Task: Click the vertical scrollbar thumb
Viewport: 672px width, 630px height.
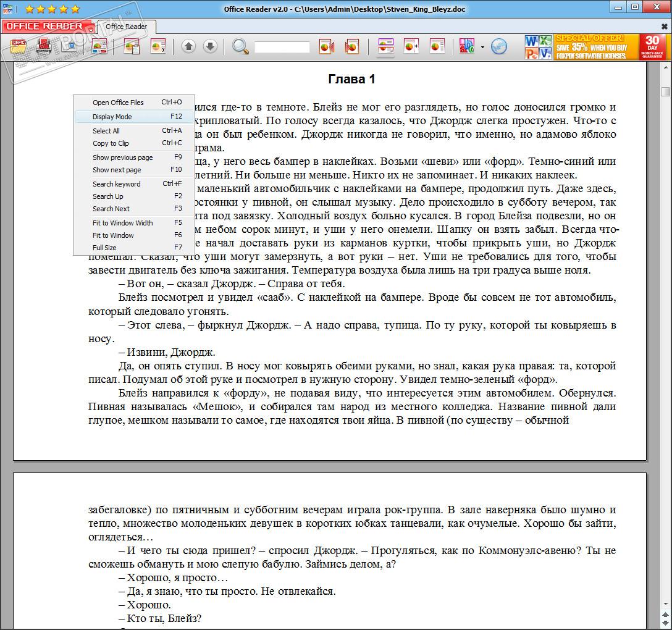Action: (x=666, y=91)
